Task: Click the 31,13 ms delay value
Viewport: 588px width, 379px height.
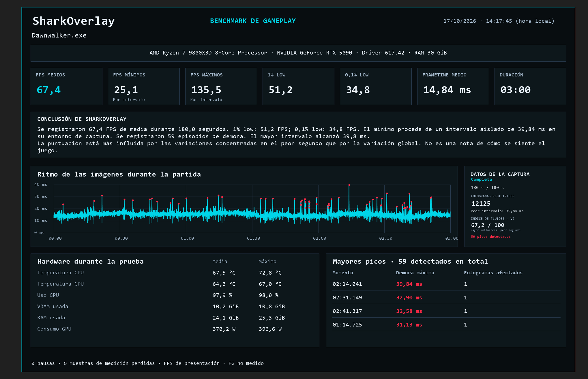Action: coord(409,325)
